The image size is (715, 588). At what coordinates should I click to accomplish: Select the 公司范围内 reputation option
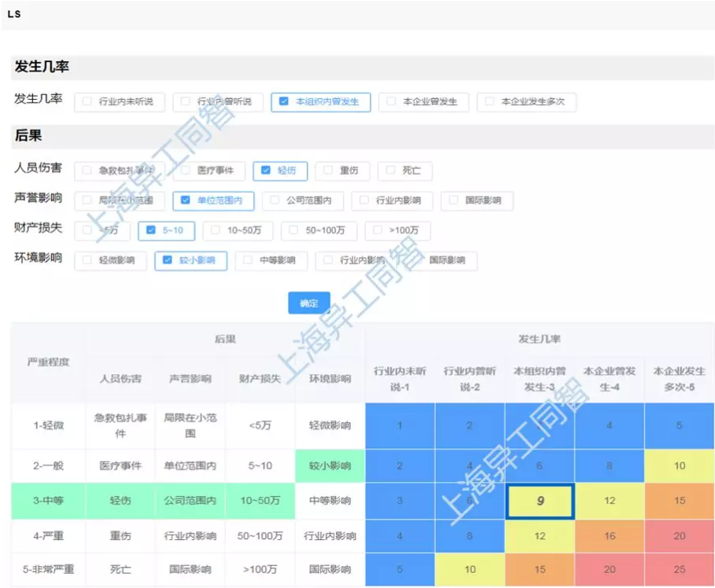pos(275,200)
